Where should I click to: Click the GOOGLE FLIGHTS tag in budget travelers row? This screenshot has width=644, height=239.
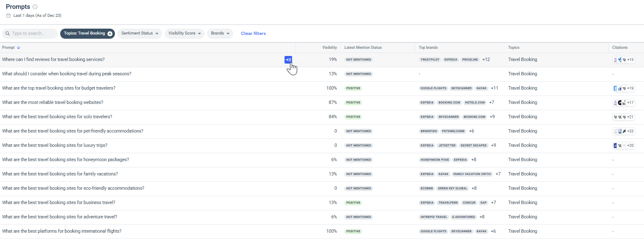tap(433, 88)
